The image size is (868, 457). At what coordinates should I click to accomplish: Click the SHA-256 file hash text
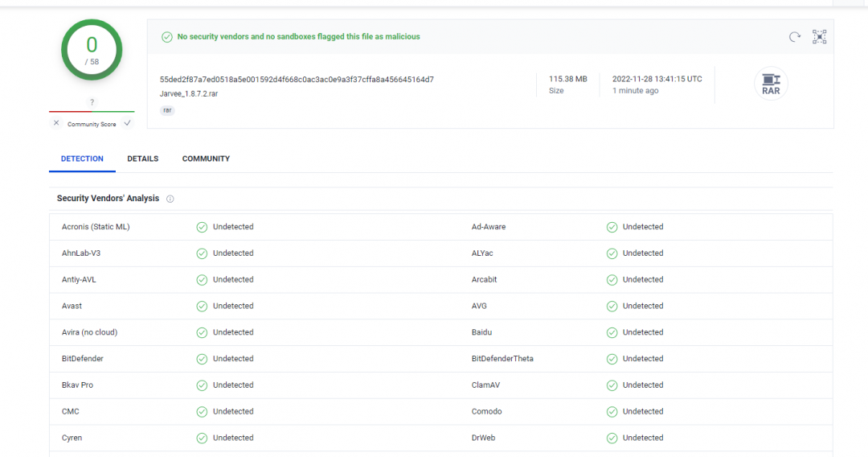297,80
